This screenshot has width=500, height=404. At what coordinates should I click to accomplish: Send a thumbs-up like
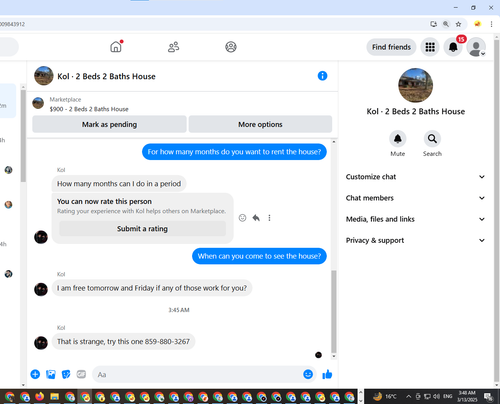[327, 375]
